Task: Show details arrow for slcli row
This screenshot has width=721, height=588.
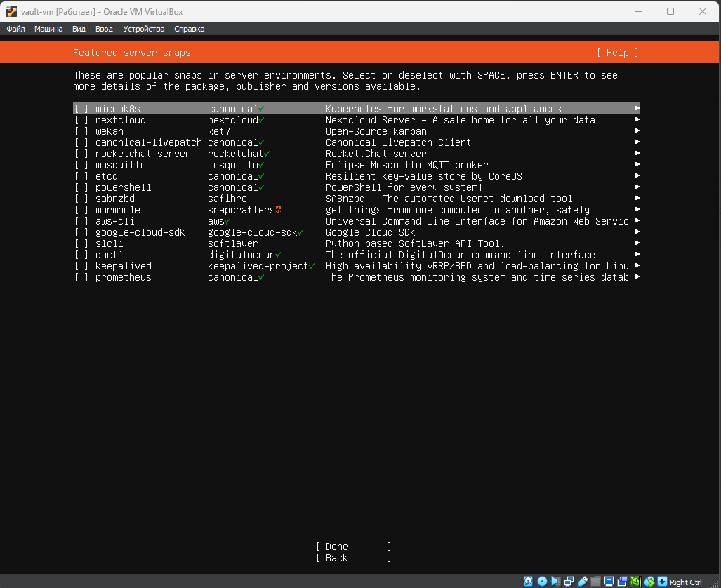Action: click(x=637, y=243)
